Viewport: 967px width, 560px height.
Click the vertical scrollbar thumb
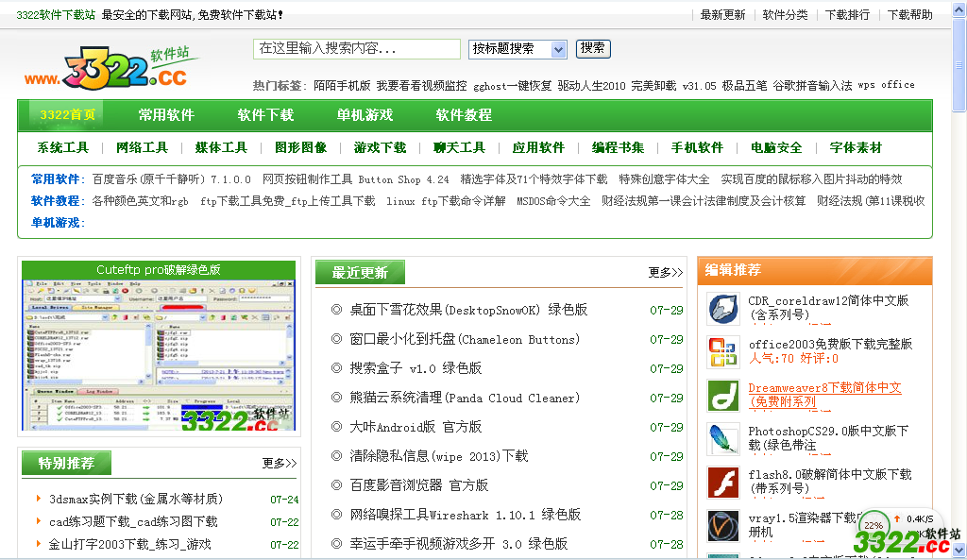[959, 65]
